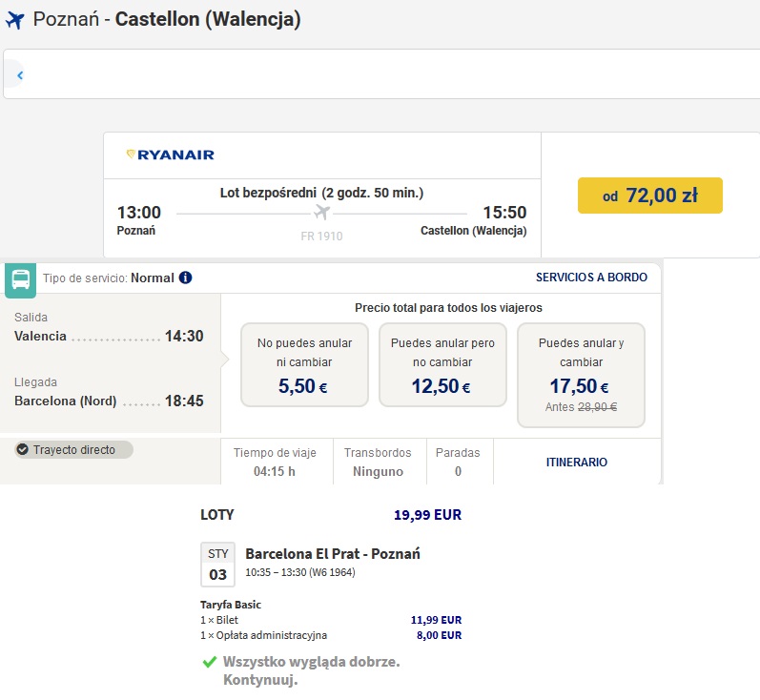Viewport: 760px width, 700px height.
Task: Open SERVICIOS A BORDO link
Action: click(x=591, y=278)
